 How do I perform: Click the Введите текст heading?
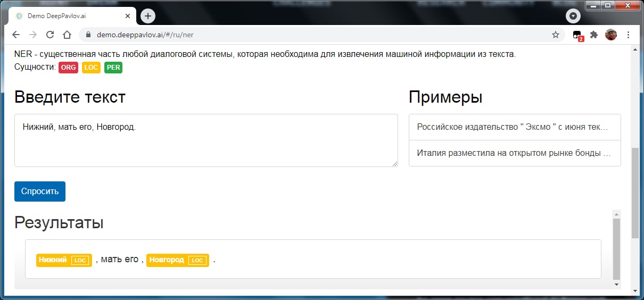pyautogui.click(x=70, y=97)
